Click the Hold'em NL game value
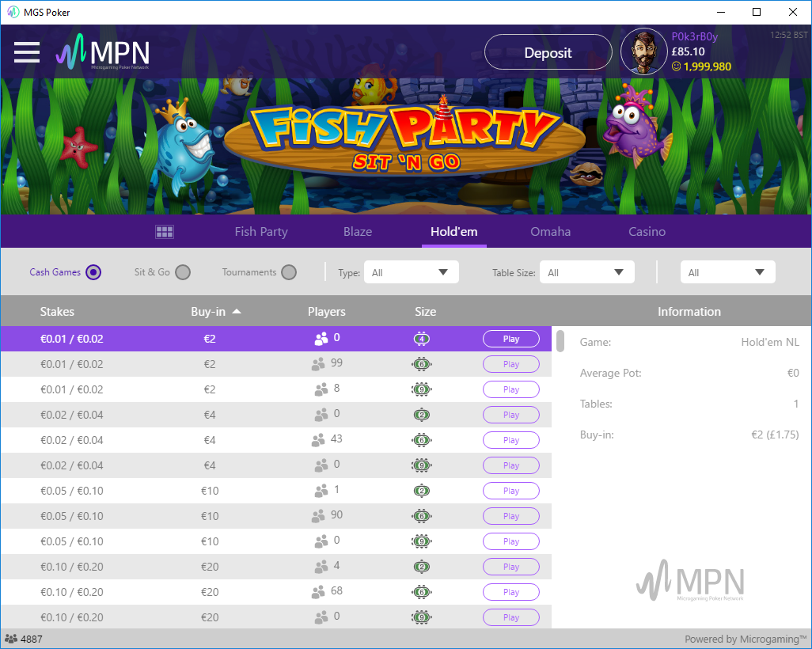Viewport: 812px width, 649px height. (x=770, y=342)
